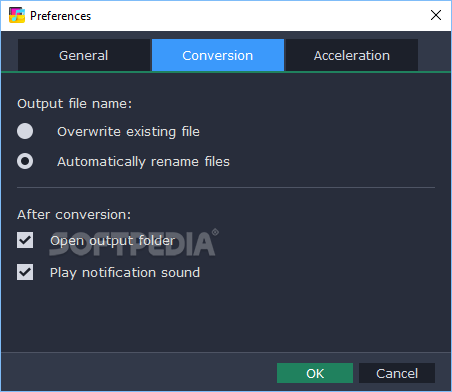Select the Conversion tab
The image size is (452, 392).
tap(218, 55)
